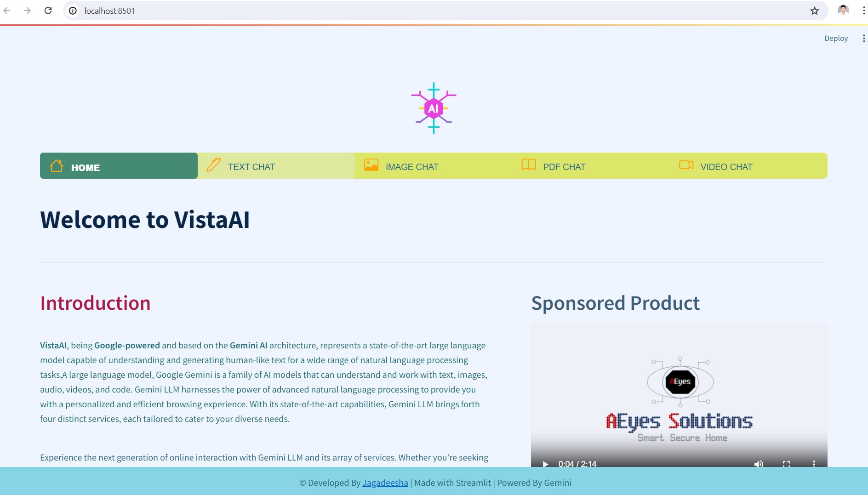The width and height of the screenshot is (868, 495).
Task: Bookmark this page with the star icon
Action: pyautogui.click(x=814, y=11)
